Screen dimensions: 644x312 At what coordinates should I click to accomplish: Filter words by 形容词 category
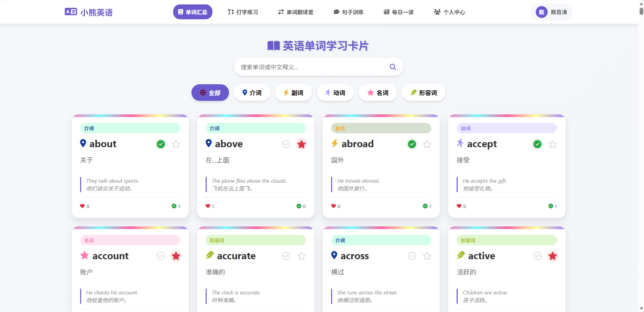[423, 93]
